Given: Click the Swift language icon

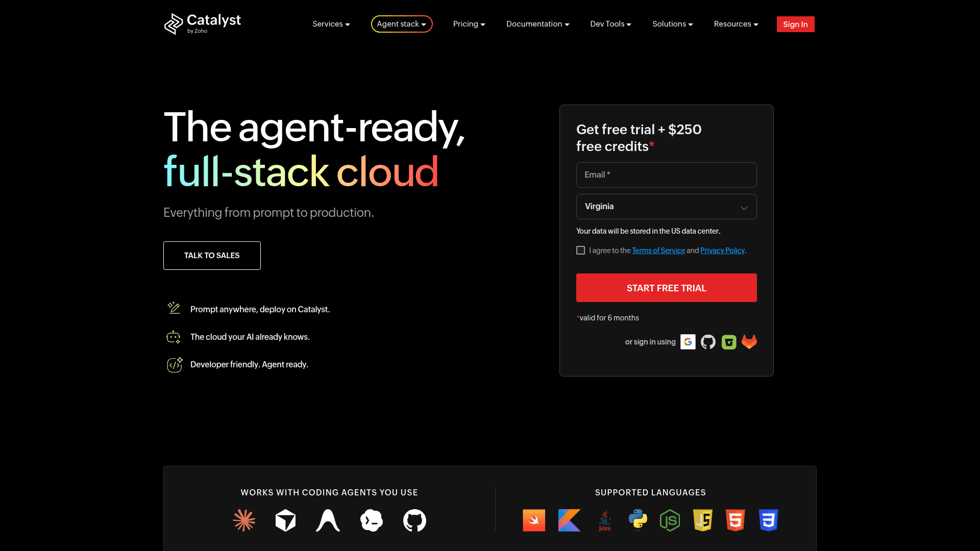Looking at the screenshot, I should 534,520.
